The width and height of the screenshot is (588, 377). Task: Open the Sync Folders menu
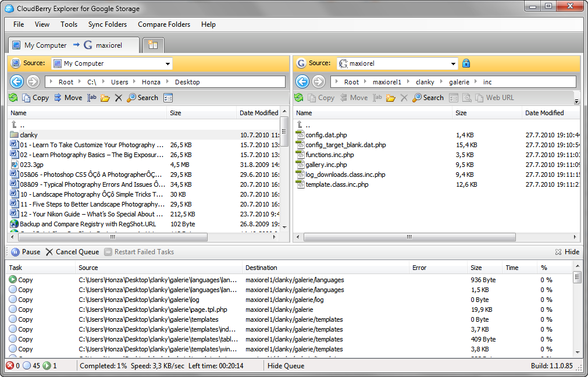108,24
